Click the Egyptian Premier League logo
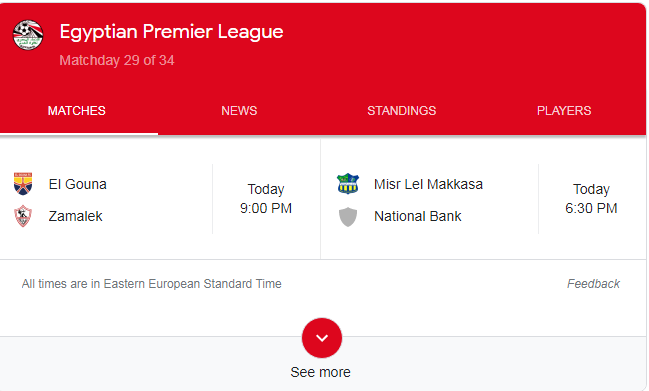 pyautogui.click(x=28, y=35)
